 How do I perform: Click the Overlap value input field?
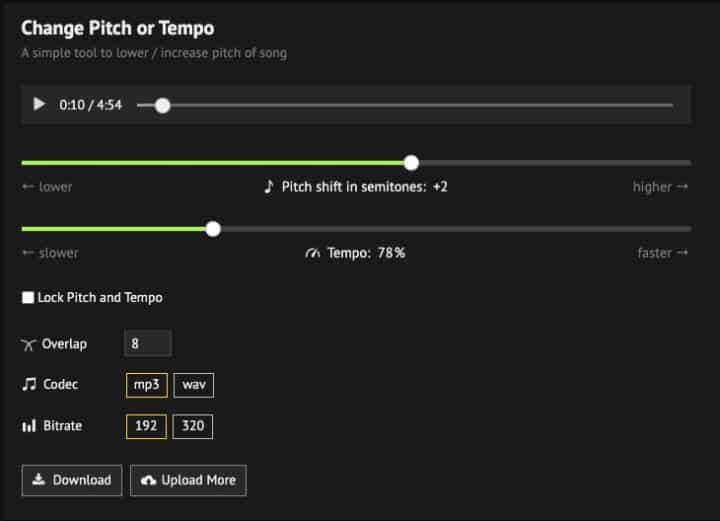point(148,344)
